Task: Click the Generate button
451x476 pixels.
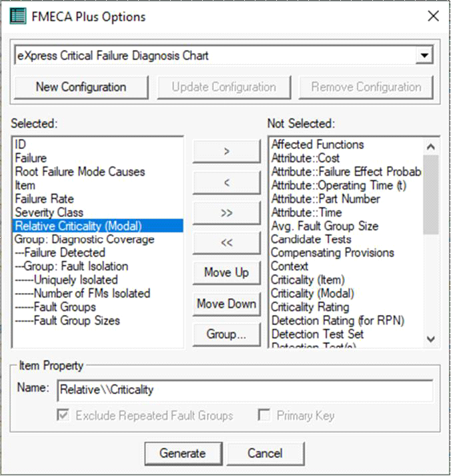Action: (183, 453)
